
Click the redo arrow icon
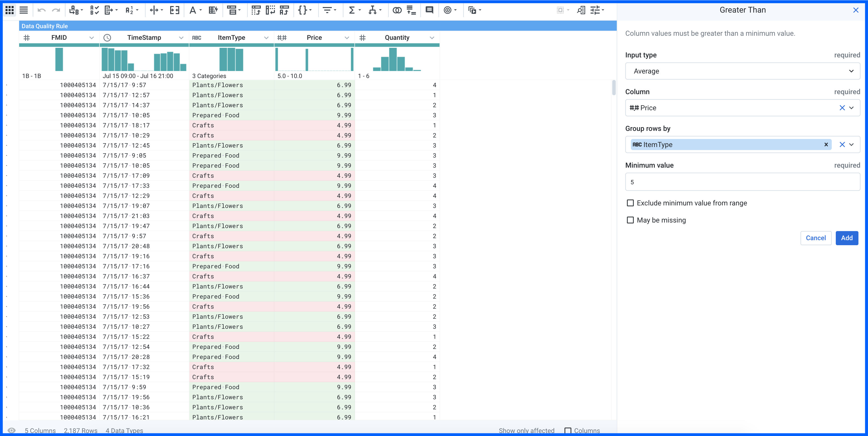[56, 10]
